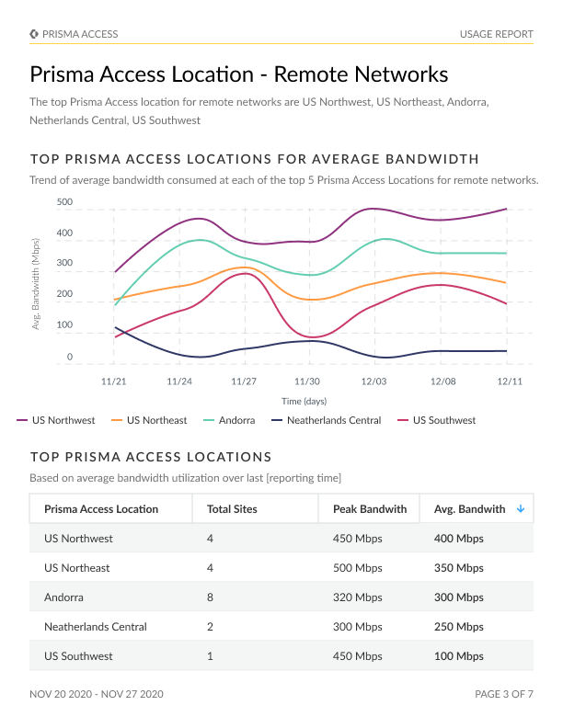Click the US Northeast orange legend swatch
Viewport: 563px width, 728px height.
[x=117, y=420]
